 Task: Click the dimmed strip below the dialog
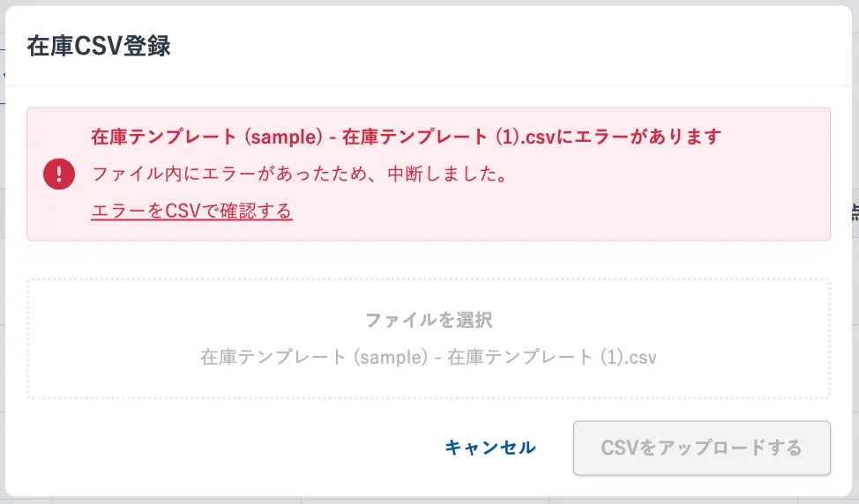tap(429, 500)
